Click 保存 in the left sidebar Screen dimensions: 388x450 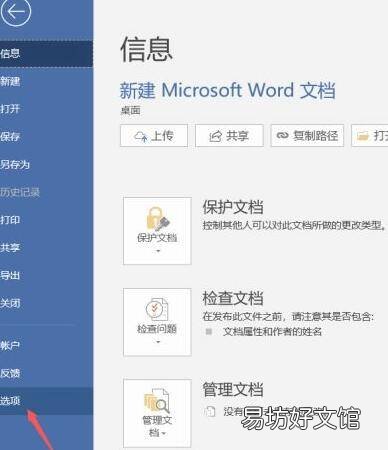pyautogui.click(x=46, y=137)
